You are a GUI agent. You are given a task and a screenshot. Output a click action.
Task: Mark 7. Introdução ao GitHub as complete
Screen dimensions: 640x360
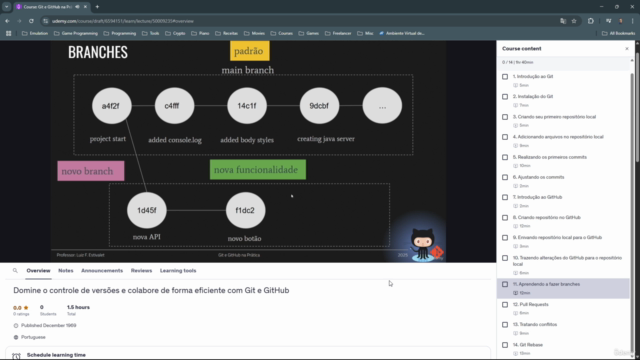(x=505, y=198)
